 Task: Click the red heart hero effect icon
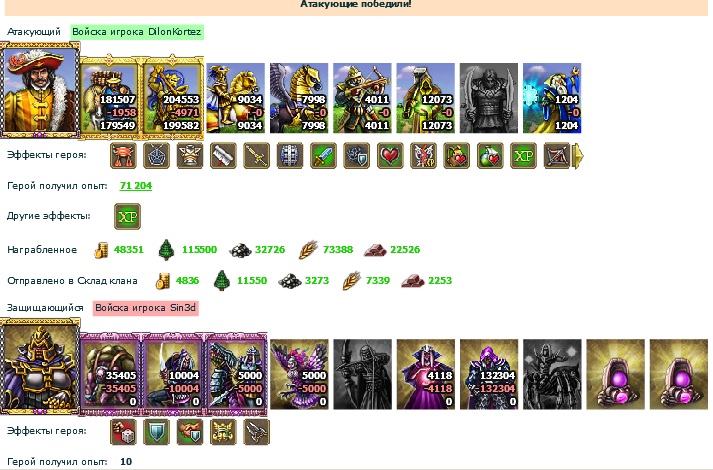click(390, 156)
